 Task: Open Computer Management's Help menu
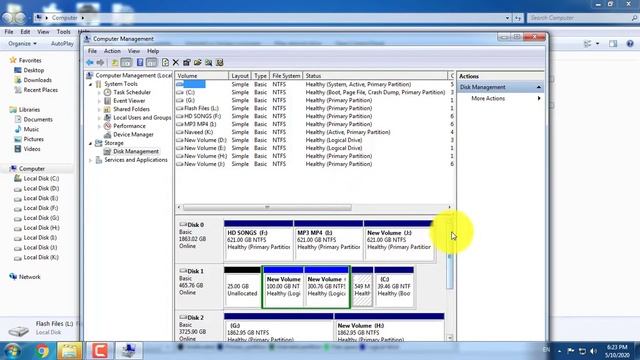pyautogui.click(x=153, y=51)
